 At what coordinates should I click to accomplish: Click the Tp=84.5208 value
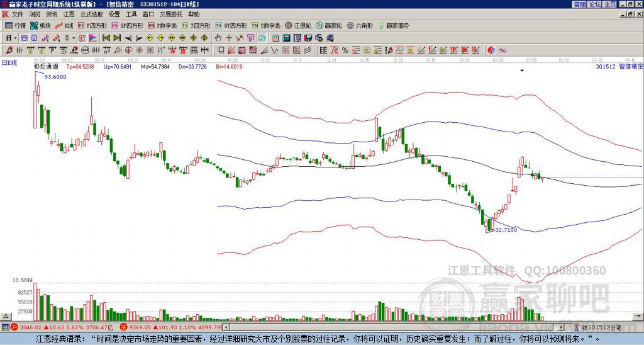tap(80, 66)
